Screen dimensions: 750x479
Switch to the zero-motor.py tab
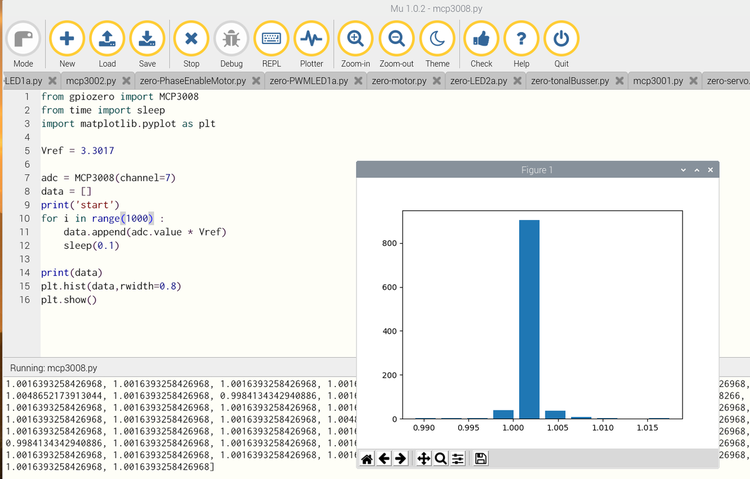coord(399,80)
